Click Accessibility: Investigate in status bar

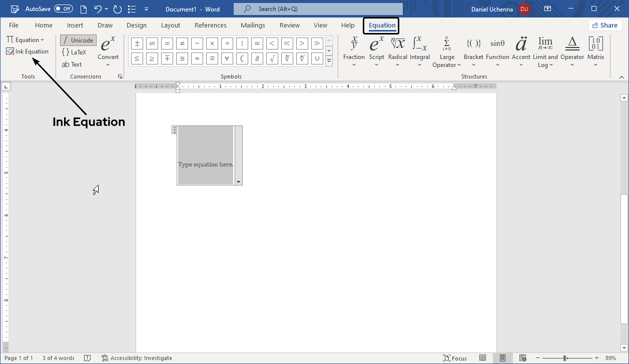point(137,358)
